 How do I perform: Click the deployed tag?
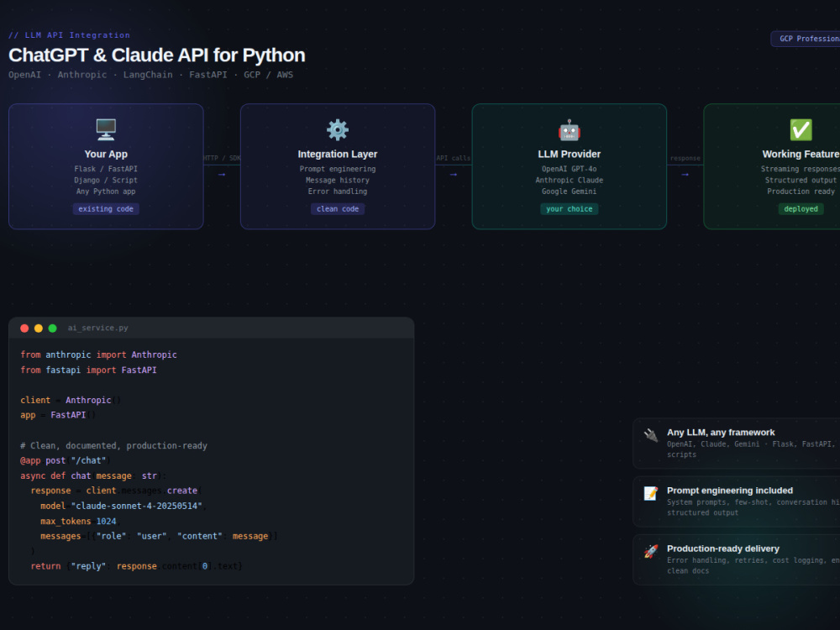tap(801, 209)
